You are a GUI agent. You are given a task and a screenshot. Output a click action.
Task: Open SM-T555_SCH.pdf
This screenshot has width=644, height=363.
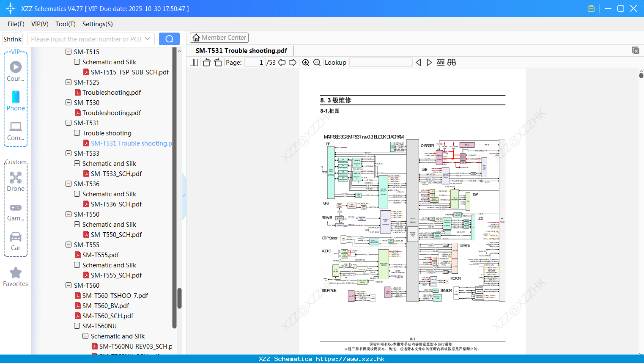(112, 275)
